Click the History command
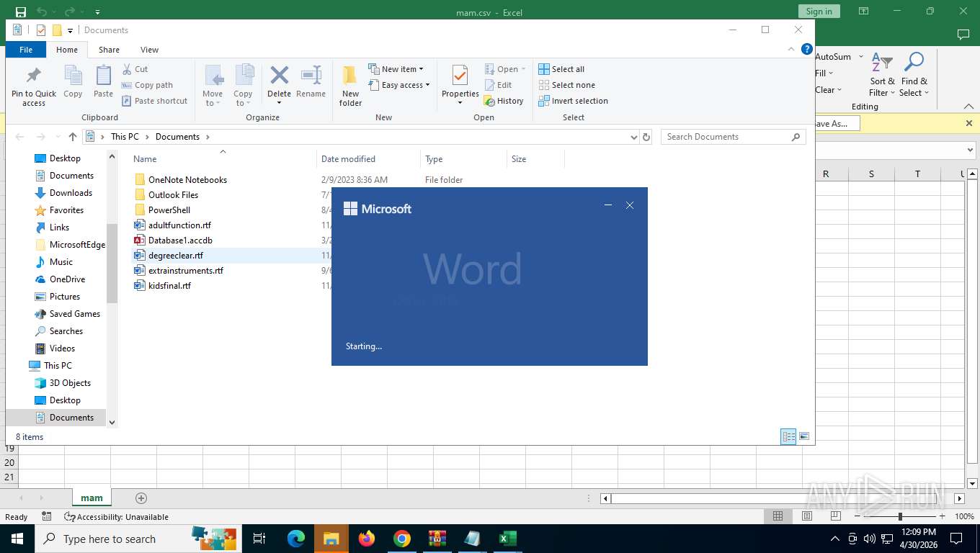The width and height of the screenshot is (980, 553). click(504, 101)
